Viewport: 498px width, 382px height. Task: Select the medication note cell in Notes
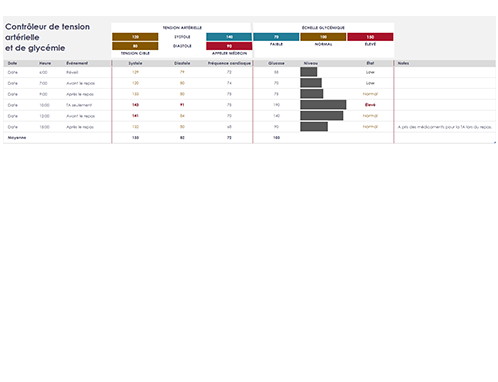click(444, 127)
